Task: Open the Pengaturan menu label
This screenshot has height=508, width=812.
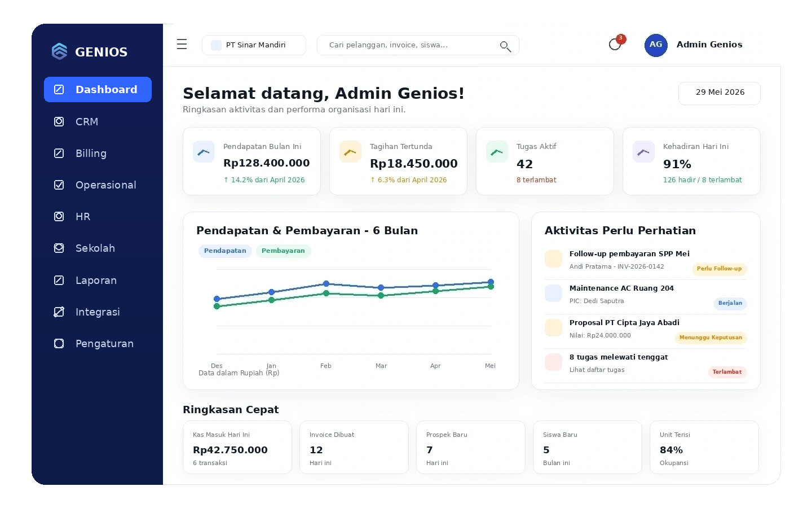Action: tap(104, 344)
